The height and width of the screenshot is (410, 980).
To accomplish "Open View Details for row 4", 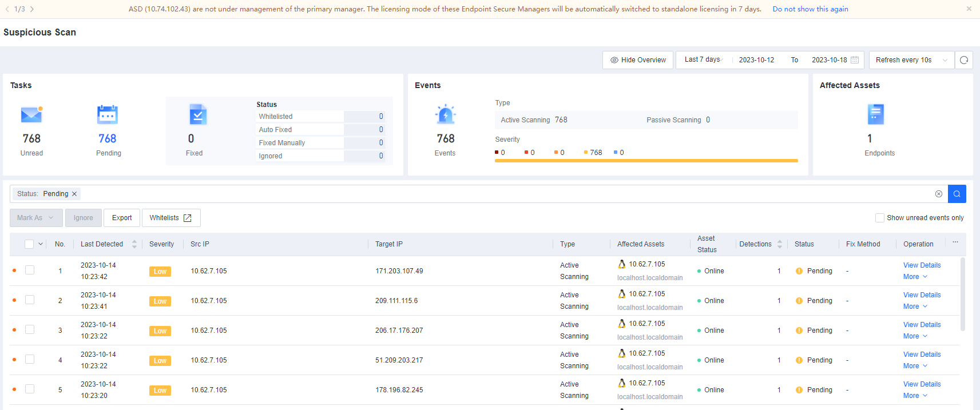I will click(922, 355).
